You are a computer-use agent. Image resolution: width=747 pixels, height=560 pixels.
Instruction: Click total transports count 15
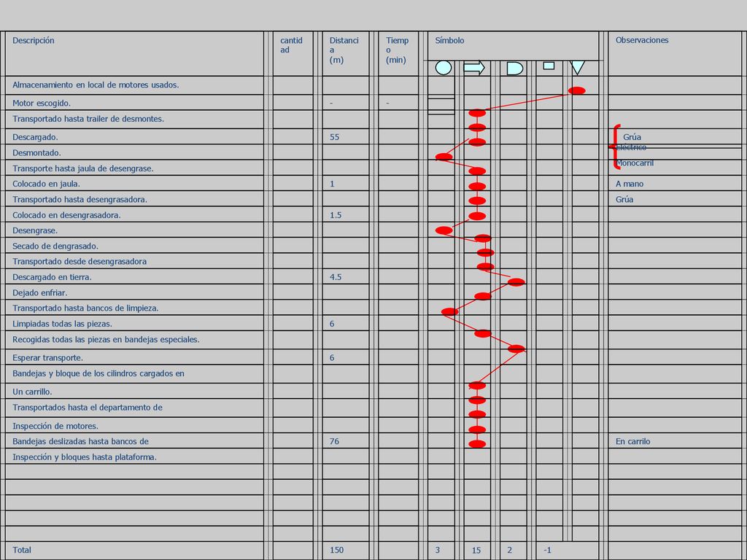(x=476, y=551)
